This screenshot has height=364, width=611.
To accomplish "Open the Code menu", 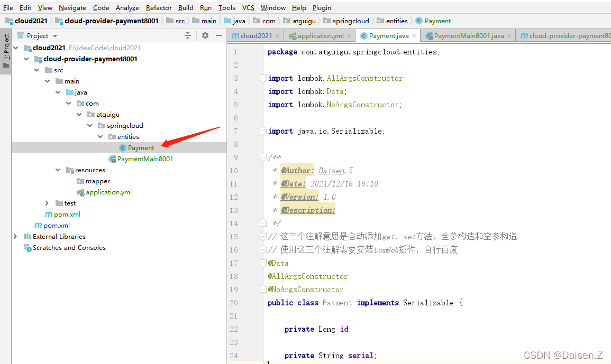I will tap(102, 7).
